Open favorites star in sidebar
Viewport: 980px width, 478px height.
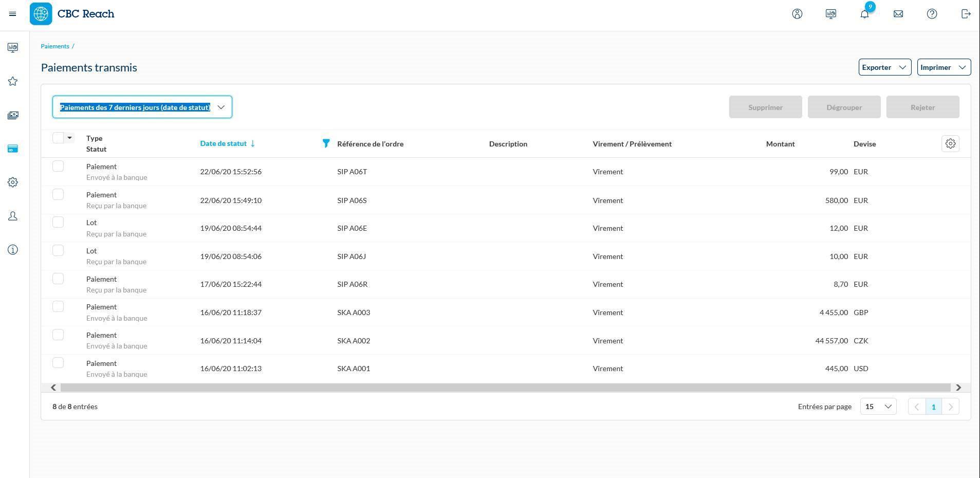[x=13, y=81]
